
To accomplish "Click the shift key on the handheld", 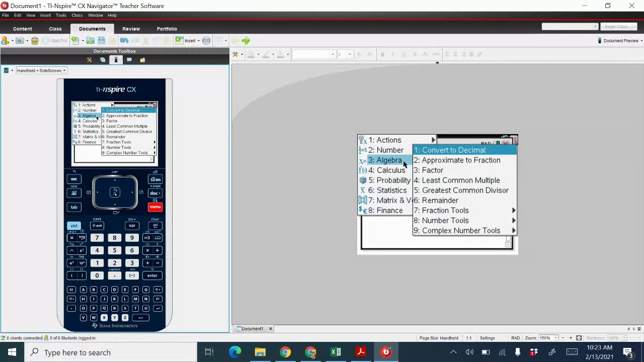I will point(97,226).
